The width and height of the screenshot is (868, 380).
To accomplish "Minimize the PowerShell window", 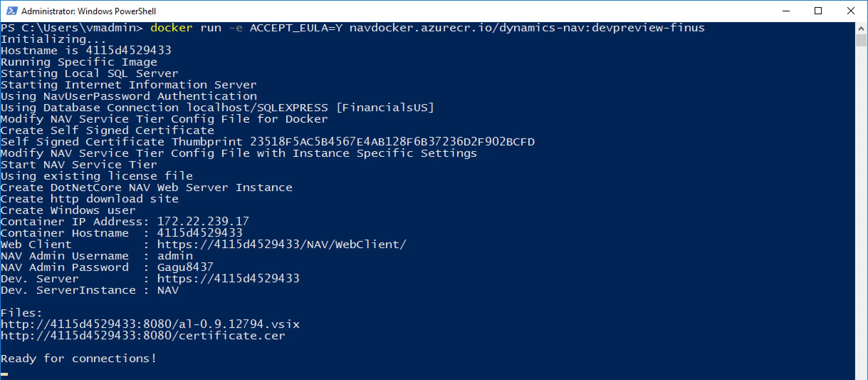I will tap(786, 11).
